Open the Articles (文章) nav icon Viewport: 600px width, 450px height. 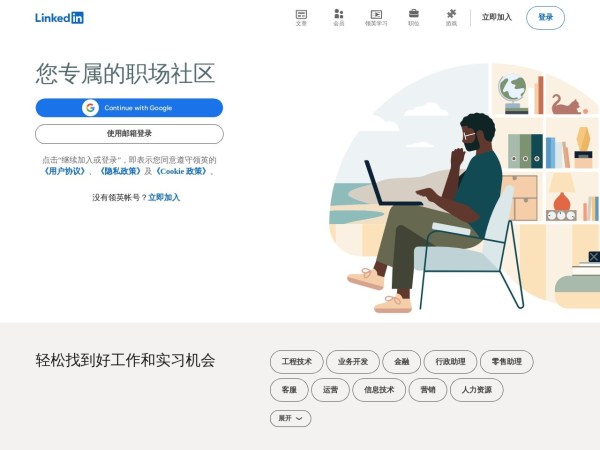pos(301,18)
